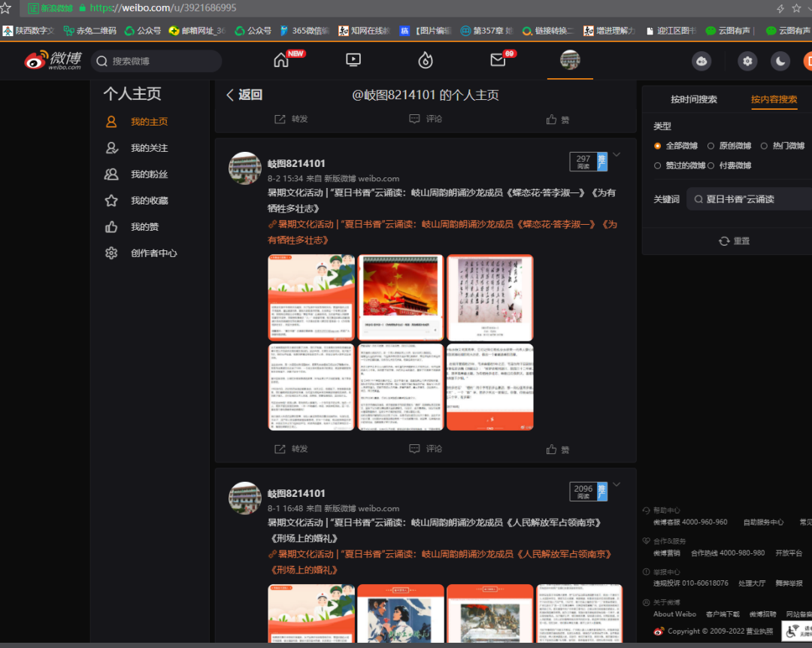This screenshot has width=812, height=648.
Task: Like the topmost partial post
Action: tap(558, 120)
